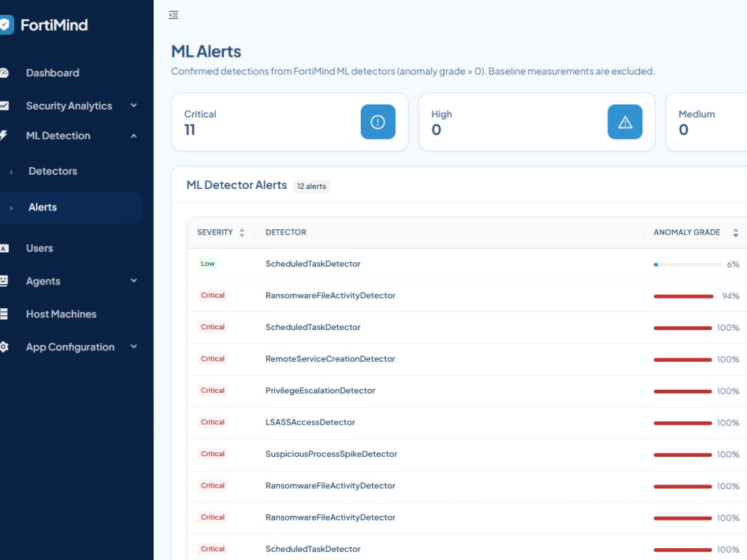Click the ML Alerts page heading
Screen dimensions: 747x560
pos(206,52)
